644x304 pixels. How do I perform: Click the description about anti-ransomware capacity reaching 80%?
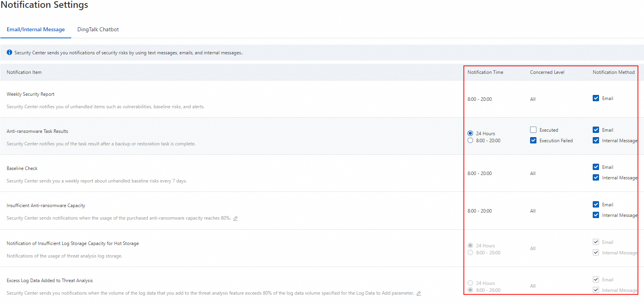click(x=119, y=218)
